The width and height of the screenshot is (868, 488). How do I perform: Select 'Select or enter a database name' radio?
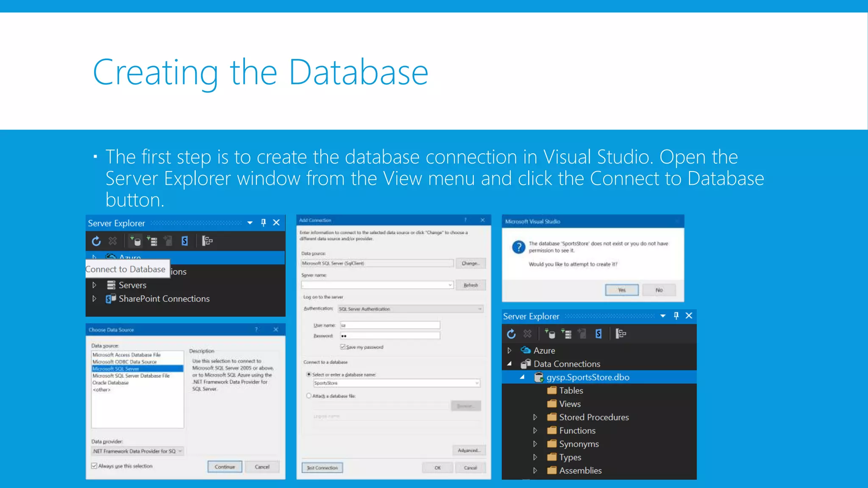click(x=309, y=374)
